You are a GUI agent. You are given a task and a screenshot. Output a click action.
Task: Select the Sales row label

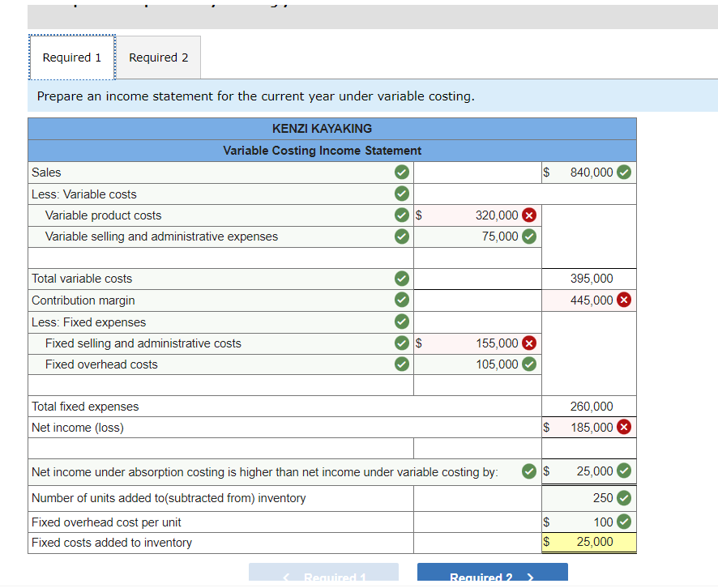[46, 173]
